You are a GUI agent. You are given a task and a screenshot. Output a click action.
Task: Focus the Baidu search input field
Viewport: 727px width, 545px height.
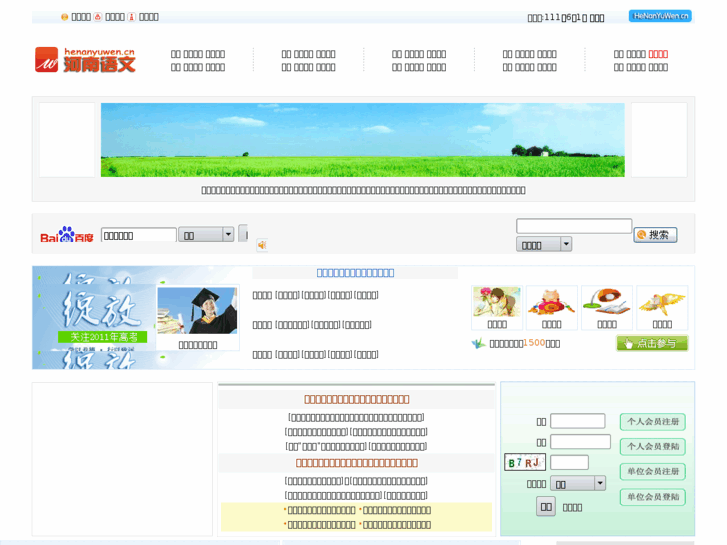pyautogui.click(x=139, y=236)
